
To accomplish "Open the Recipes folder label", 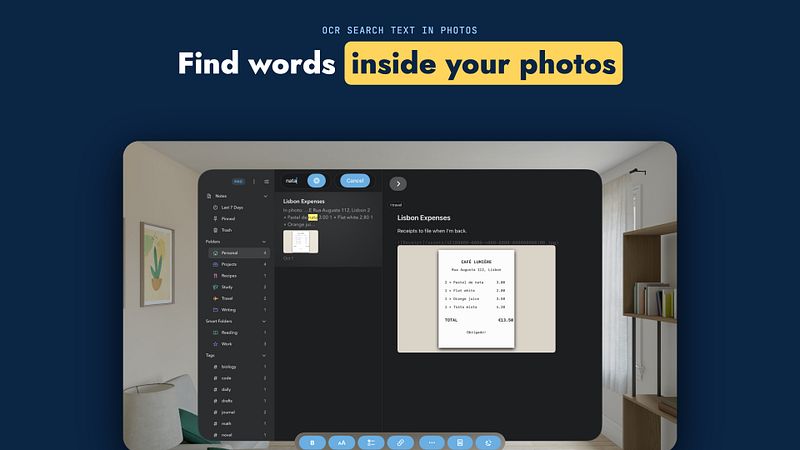I will (x=229, y=276).
